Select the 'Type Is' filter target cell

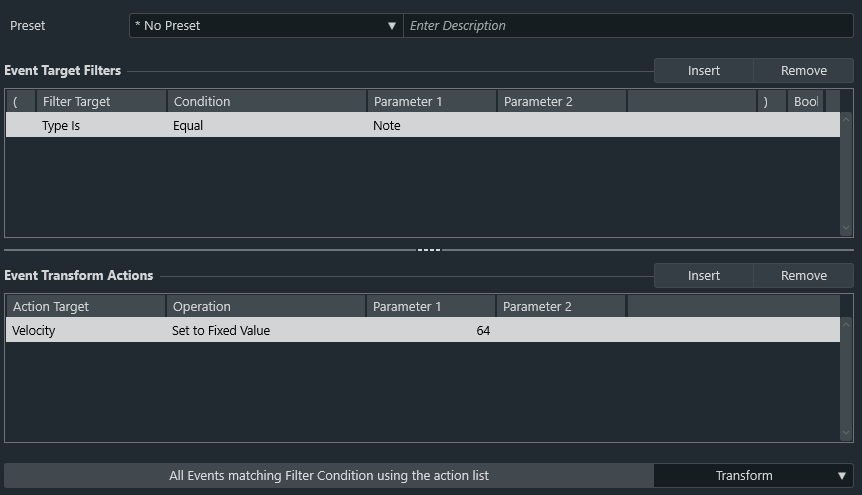tap(100, 126)
